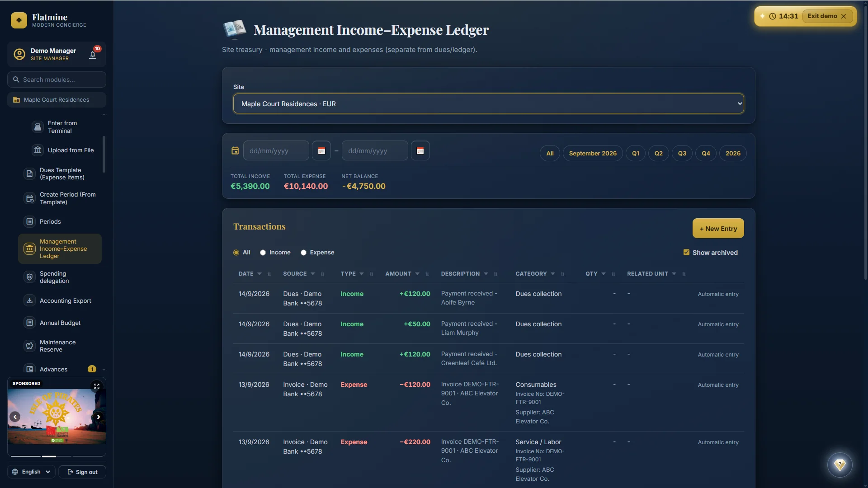The height and width of the screenshot is (488, 868).
Task: Click the Maintenance Reserve piggy bank icon
Action: (x=29, y=346)
